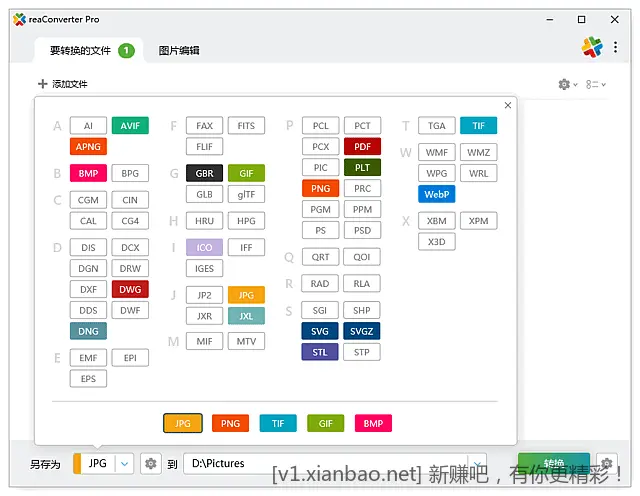
Task: Switch to 图片编辑 tab
Action: point(179,51)
